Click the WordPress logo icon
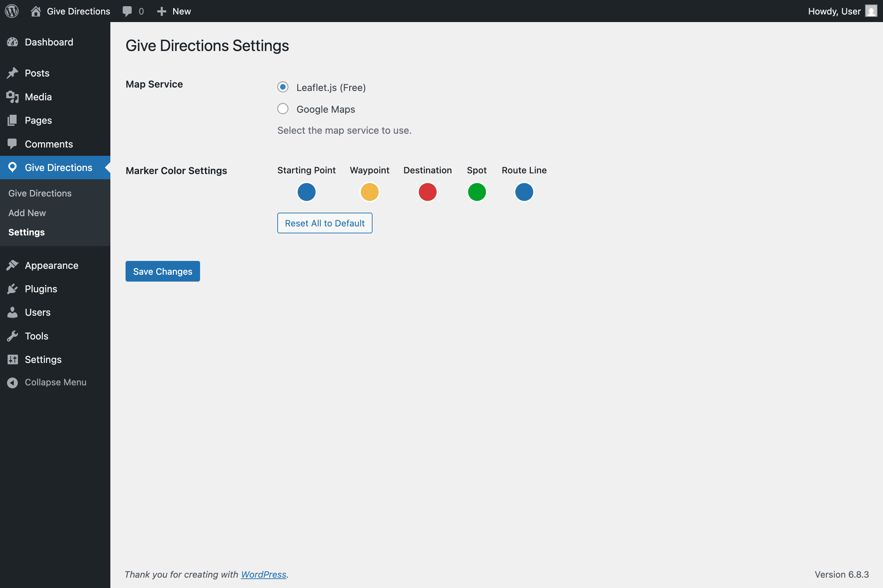 [x=12, y=11]
